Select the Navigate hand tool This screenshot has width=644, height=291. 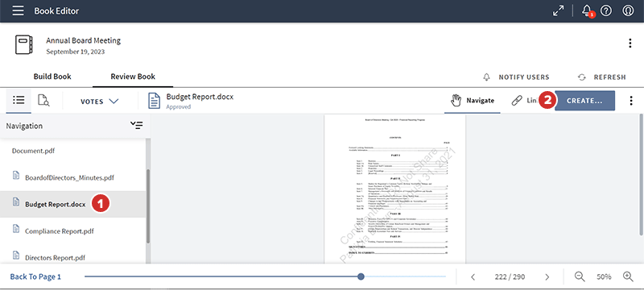(x=473, y=100)
